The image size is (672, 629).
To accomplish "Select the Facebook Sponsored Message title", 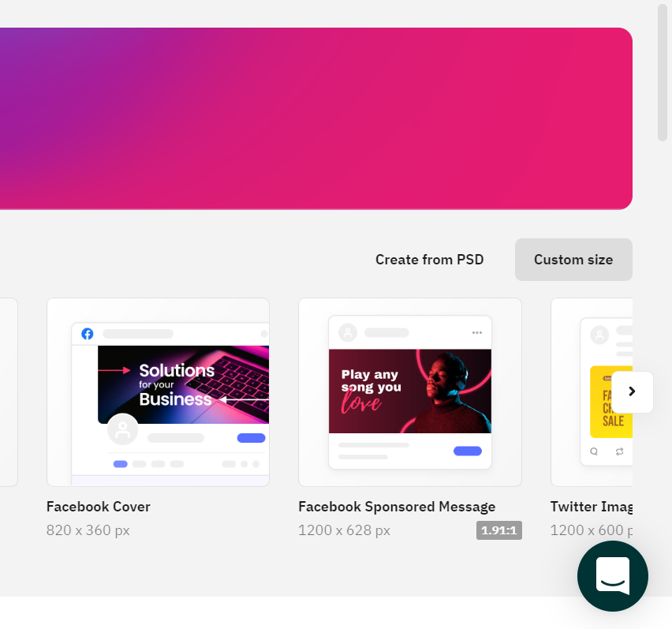I will (x=397, y=507).
